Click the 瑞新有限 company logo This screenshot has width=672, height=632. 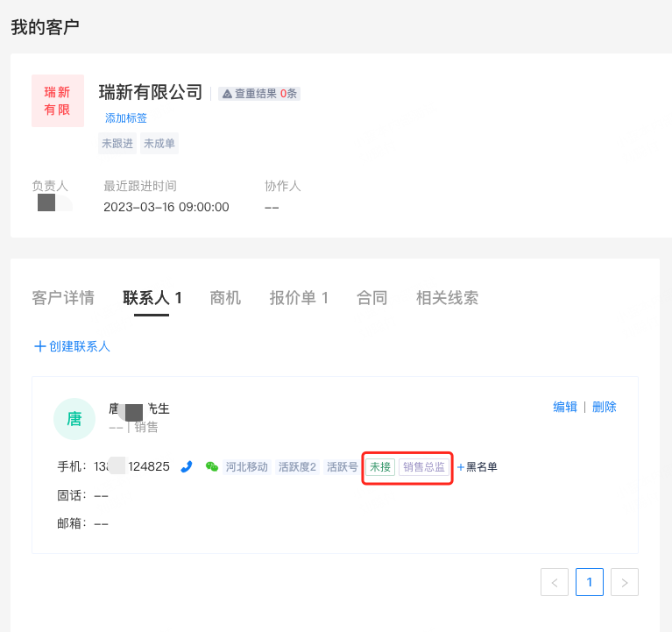pos(58,101)
